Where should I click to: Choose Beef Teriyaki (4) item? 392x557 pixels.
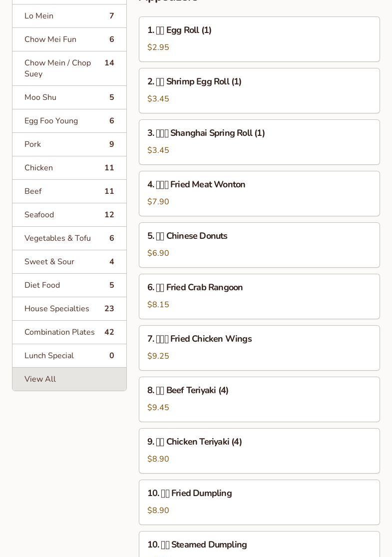pos(259,400)
